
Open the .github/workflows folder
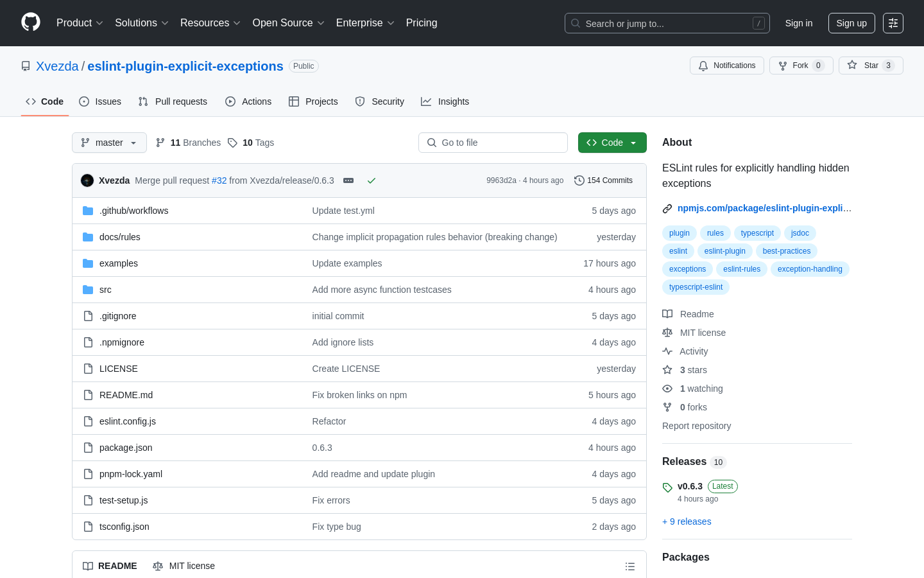click(x=134, y=211)
